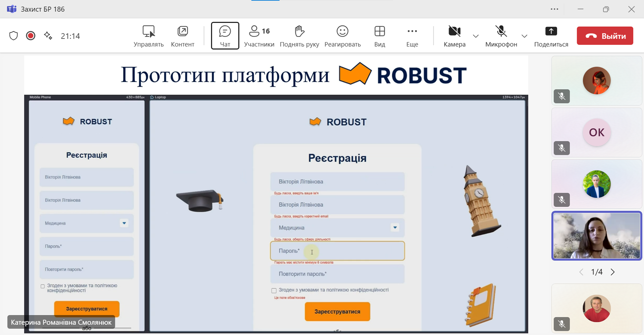Click Зареєструватися button in laptop form
The image size is (644, 335).
tap(337, 312)
